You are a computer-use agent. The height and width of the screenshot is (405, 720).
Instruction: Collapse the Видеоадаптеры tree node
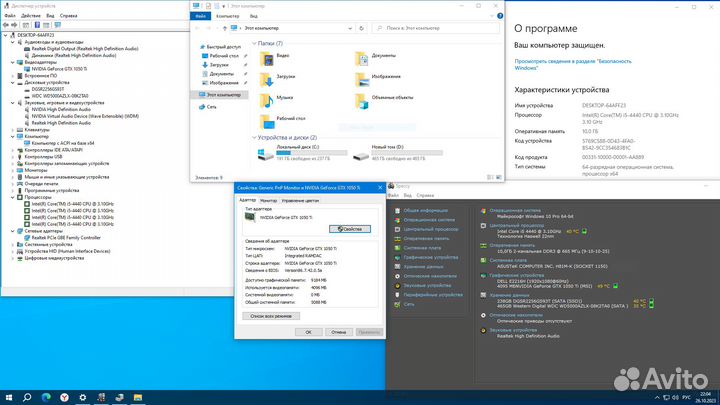coord(13,62)
